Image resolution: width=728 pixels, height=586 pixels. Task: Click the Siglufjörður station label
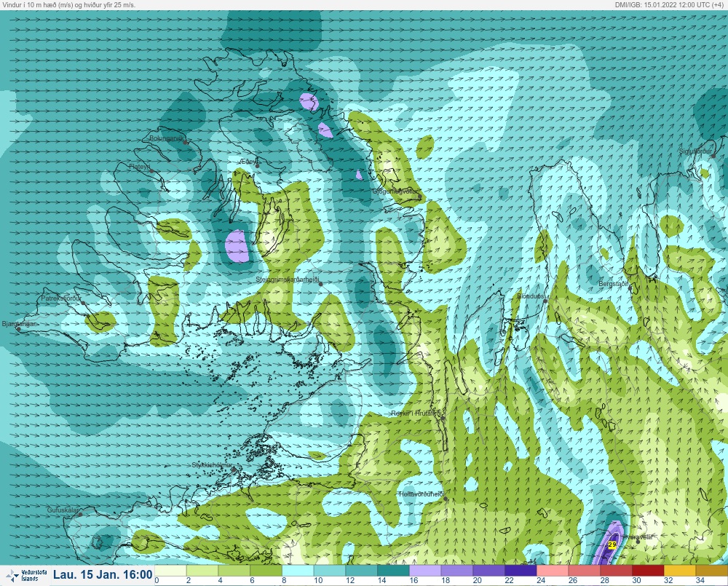(x=695, y=151)
